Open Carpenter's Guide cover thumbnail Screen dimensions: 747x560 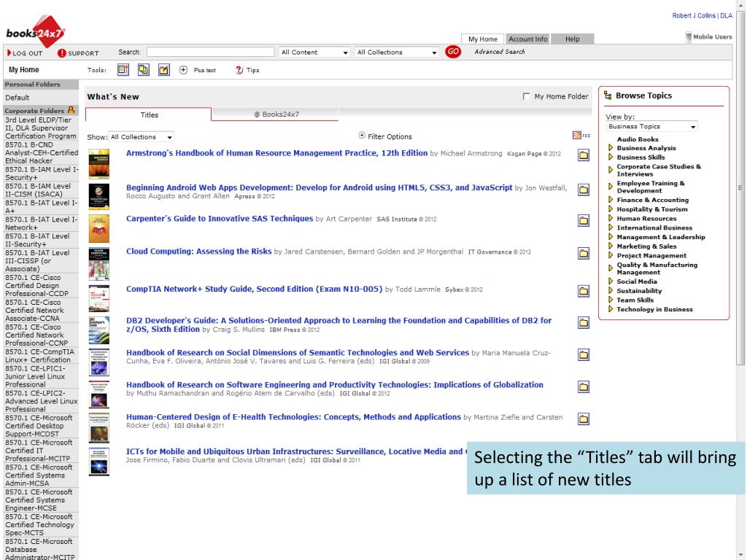(x=99, y=228)
